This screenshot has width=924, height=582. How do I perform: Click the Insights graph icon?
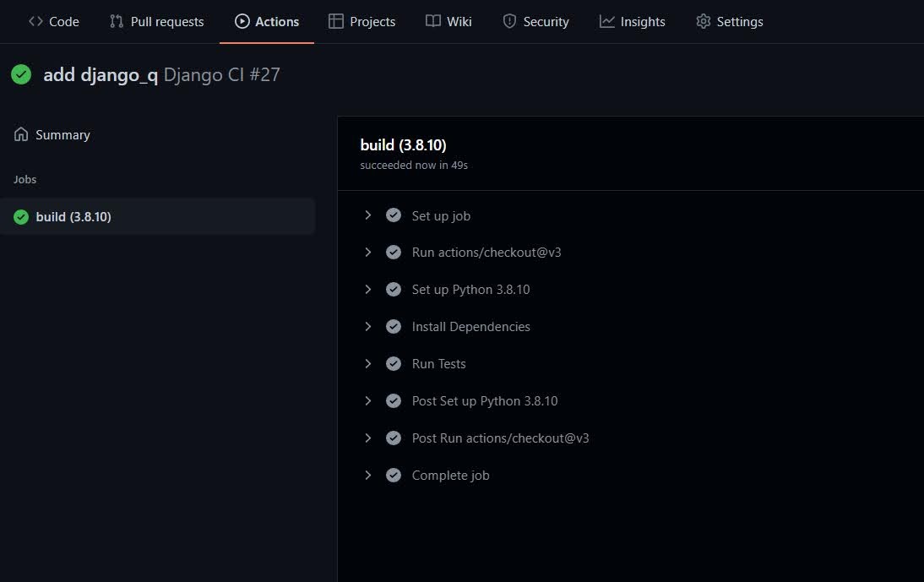(607, 21)
